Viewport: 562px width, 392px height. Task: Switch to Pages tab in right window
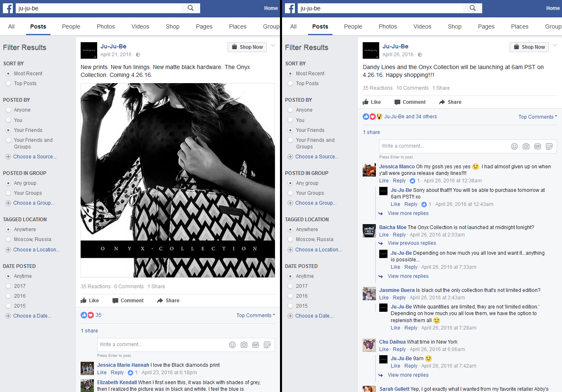486,26
